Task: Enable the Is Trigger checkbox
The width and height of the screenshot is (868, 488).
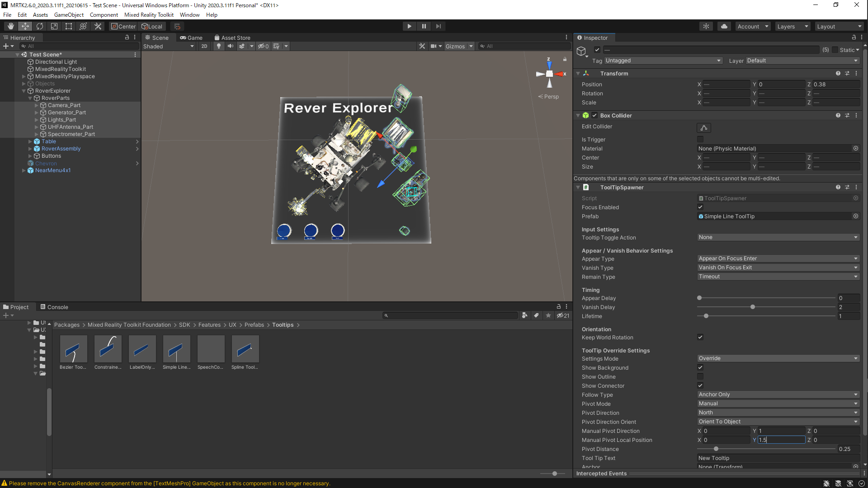Action: pyautogui.click(x=700, y=140)
